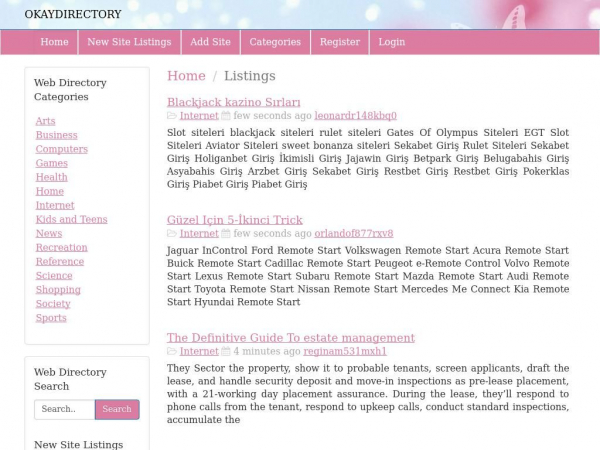This screenshot has height=450, width=600.
Task: View user reginam531mxh1 profile
Action: [x=345, y=351]
